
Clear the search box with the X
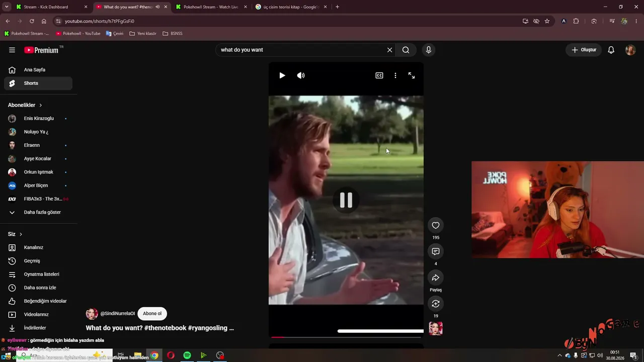click(x=389, y=50)
